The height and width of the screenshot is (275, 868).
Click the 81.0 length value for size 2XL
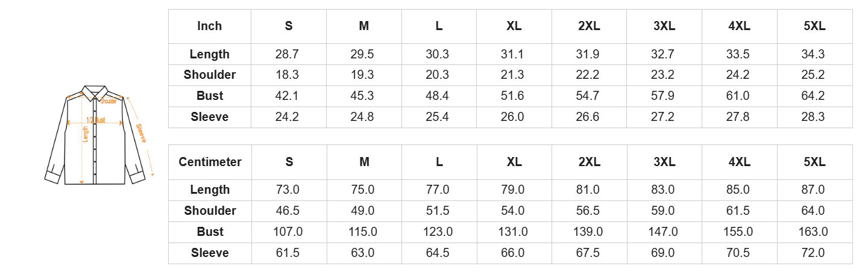click(x=588, y=190)
